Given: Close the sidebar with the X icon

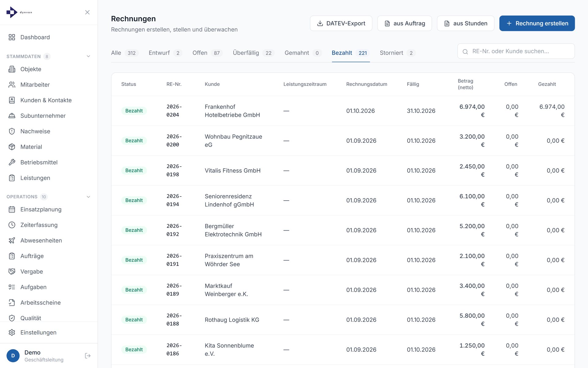Looking at the screenshot, I should [87, 12].
